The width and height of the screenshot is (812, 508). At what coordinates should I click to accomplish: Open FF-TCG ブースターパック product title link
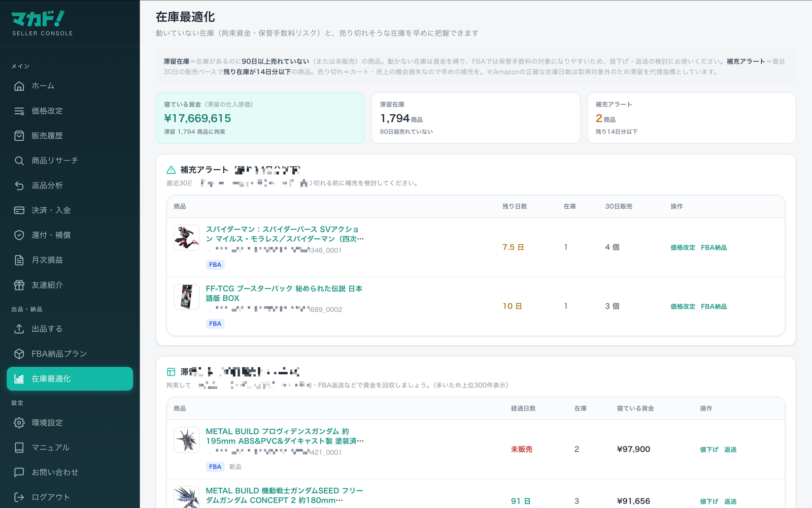tap(284, 293)
